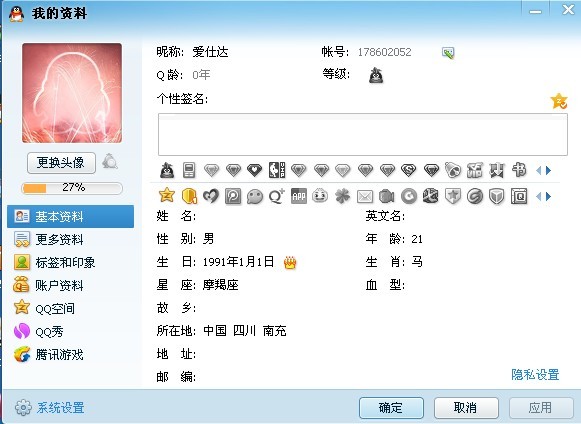Click the edit profile icon beside account number
Screen dimensions: 581x424
[448, 53]
